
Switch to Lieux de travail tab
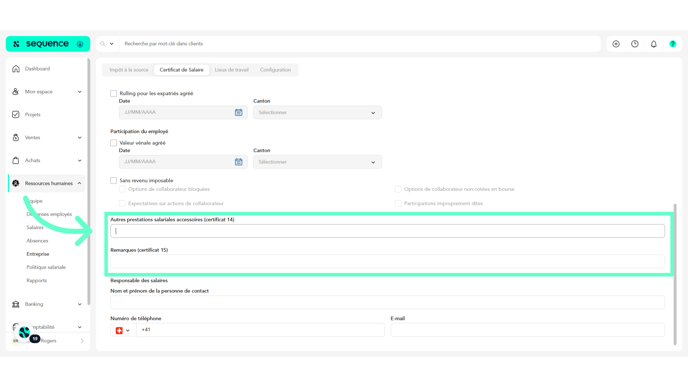(x=232, y=70)
